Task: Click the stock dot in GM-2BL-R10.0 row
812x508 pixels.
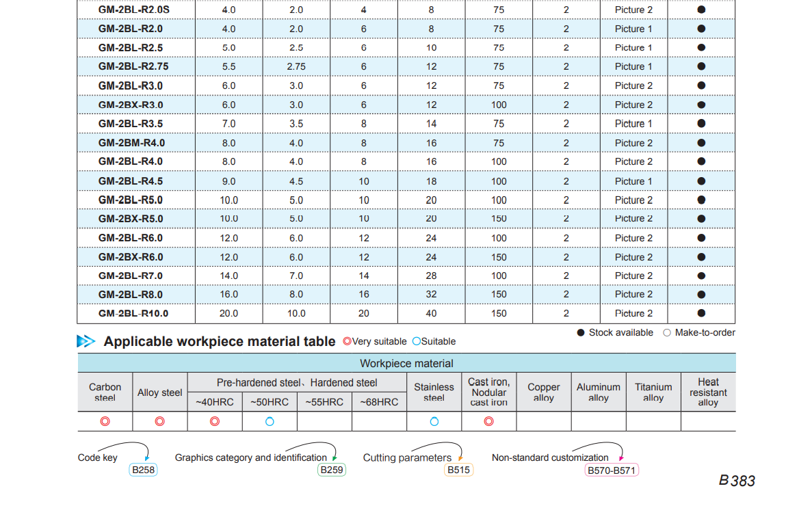Action: coord(701,313)
